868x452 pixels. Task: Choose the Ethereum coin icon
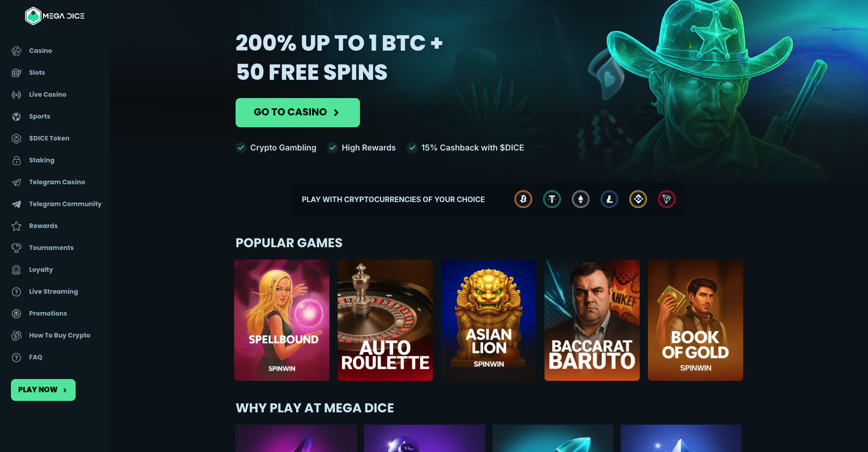pos(580,199)
